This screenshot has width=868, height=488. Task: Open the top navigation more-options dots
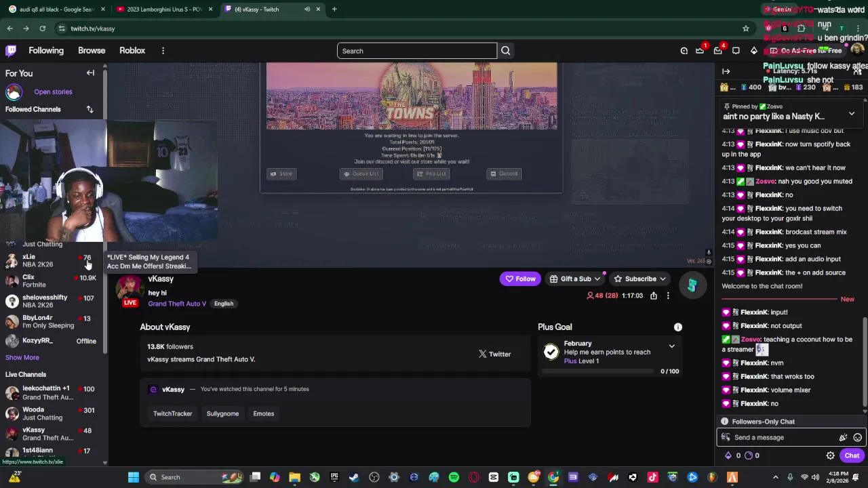coord(163,51)
